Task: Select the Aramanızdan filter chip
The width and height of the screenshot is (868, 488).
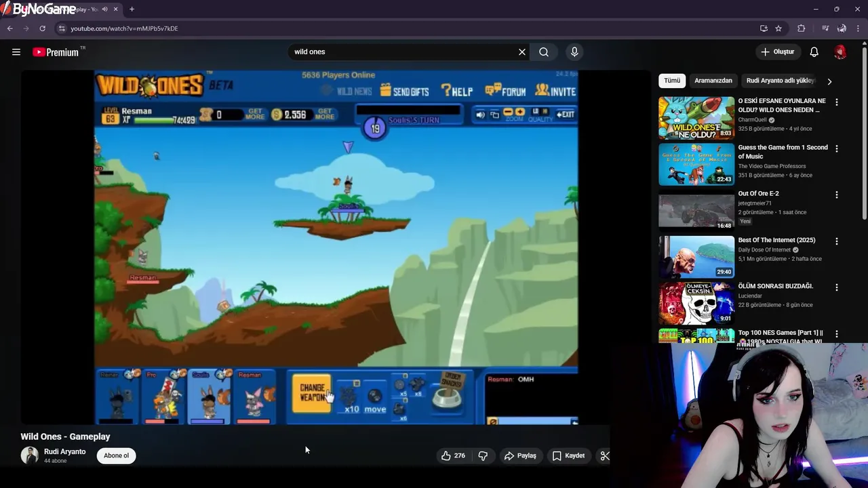Action: click(713, 81)
